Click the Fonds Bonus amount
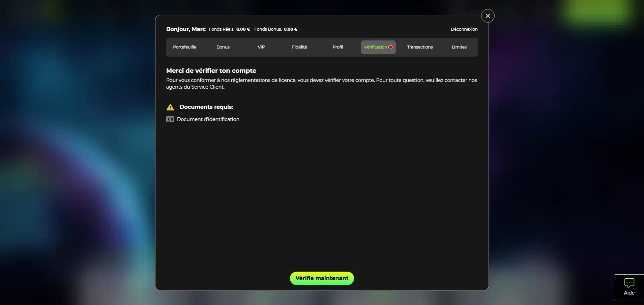Screen dimensions: 644x305 click(290, 29)
